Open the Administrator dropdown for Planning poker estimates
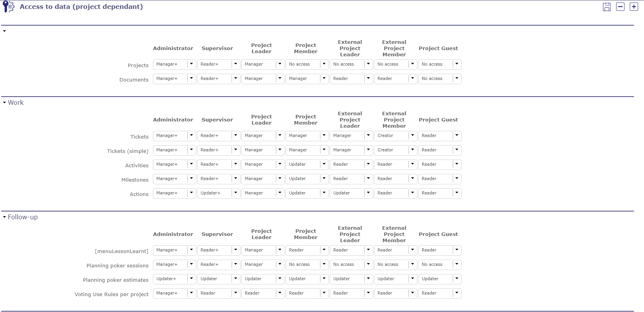 pyautogui.click(x=191, y=279)
